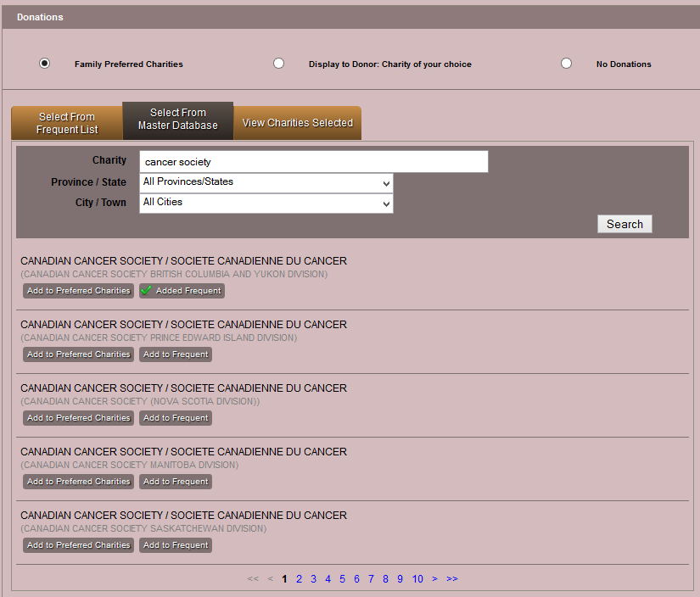Switch to Select From Frequent List tab

point(67,123)
